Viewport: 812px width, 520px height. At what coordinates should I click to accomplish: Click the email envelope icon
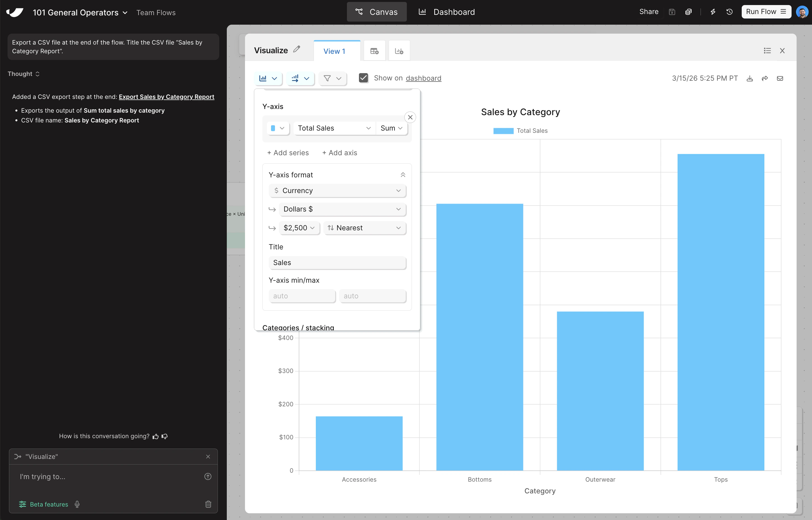[x=780, y=78]
